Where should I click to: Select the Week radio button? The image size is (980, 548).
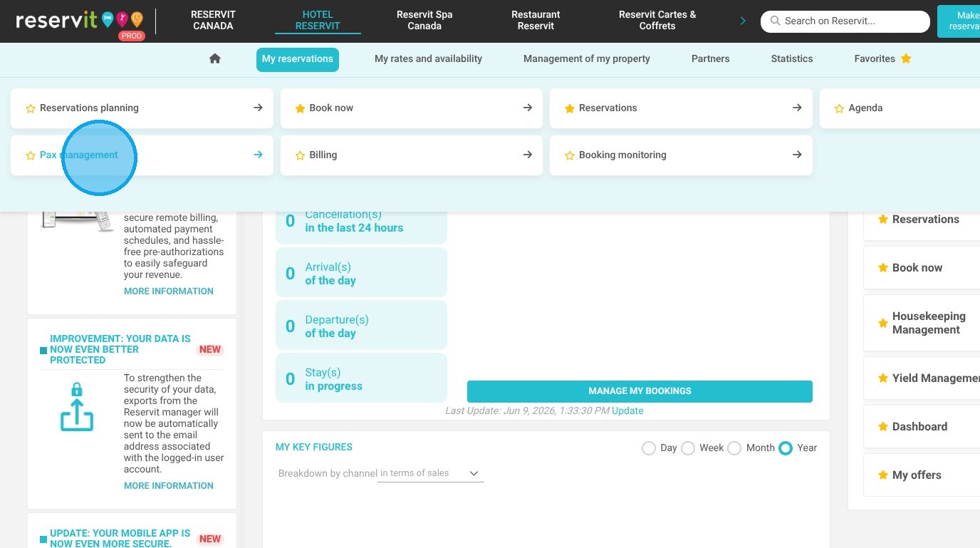click(687, 448)
